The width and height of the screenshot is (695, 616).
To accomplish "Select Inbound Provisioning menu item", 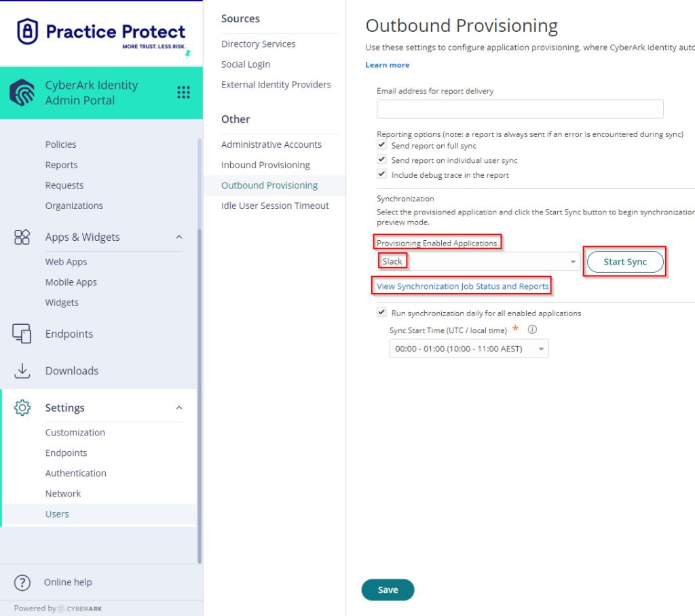I will 265,165.
